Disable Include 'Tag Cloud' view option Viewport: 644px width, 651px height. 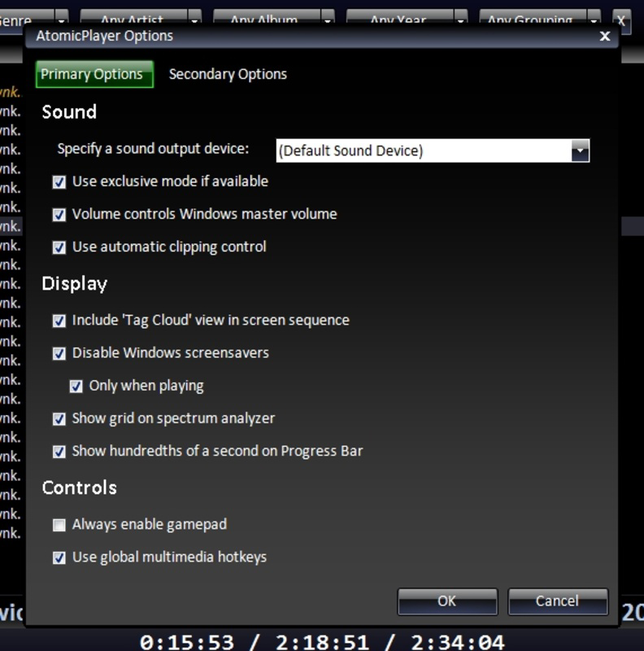tap(59, 321)
